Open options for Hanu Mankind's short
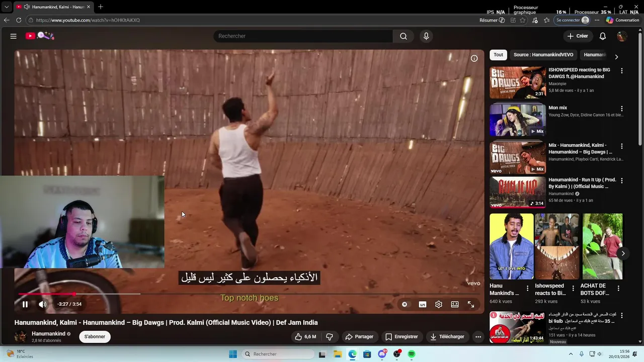The image size is (644, 362). (x=527, y=288)
